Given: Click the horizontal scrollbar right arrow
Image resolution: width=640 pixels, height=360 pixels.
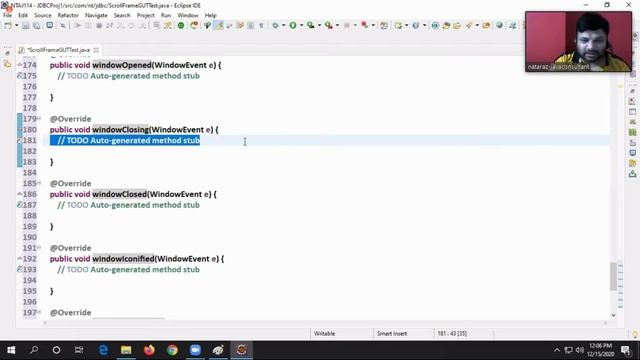Looking at the screenshot, I should pos(606,323).
